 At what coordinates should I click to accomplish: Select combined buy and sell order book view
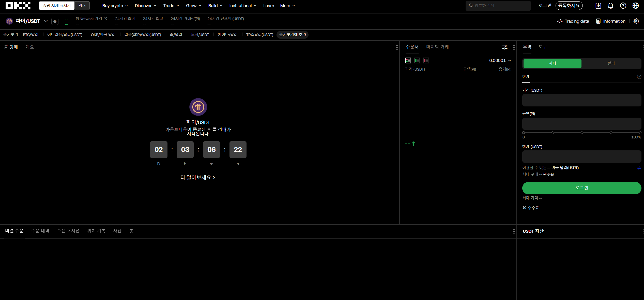[x=408, y=60]
